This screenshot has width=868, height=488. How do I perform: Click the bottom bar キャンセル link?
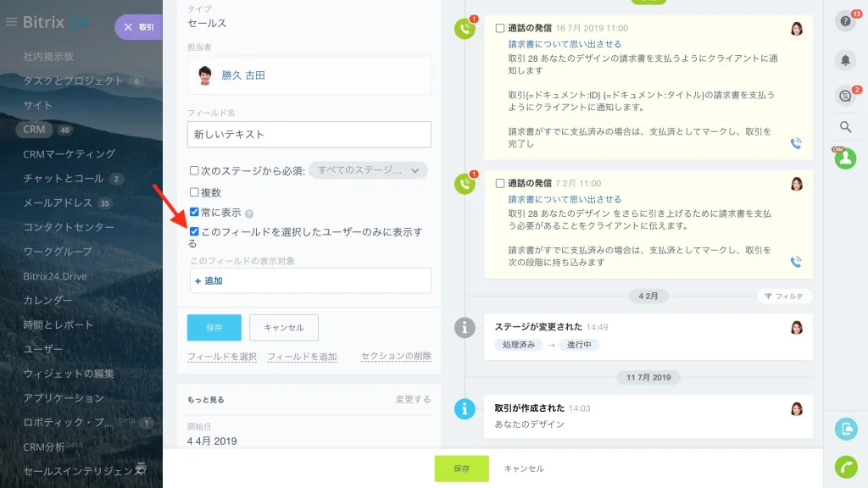524,469
